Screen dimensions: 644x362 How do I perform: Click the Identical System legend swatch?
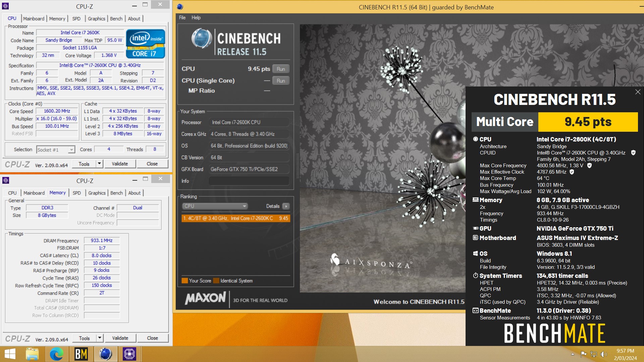click(216, 281)
